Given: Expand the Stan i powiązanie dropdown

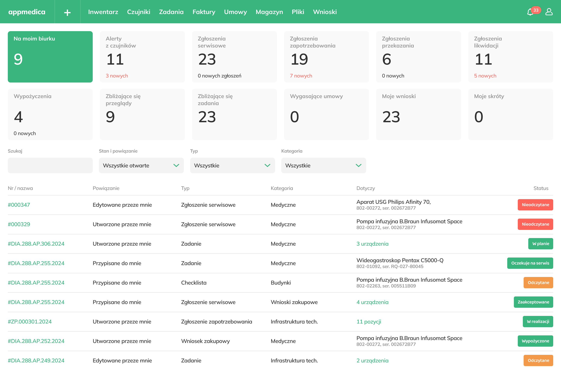Looking at the screenshot, I should pyautogui.click(x=141, y=165).
